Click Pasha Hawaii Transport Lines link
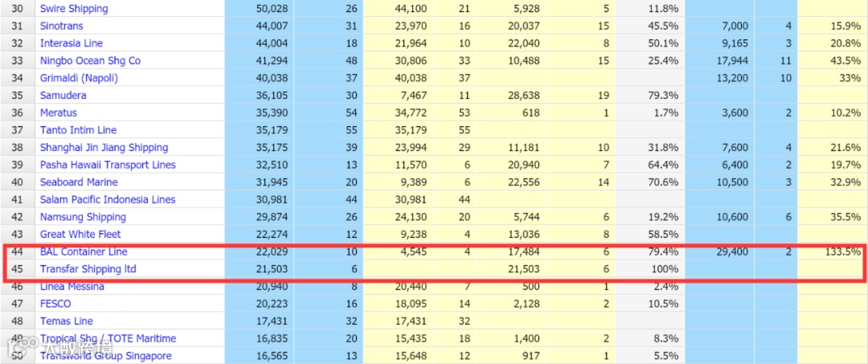Viewport: 868px width, 364px height. (x=108, y=165)
